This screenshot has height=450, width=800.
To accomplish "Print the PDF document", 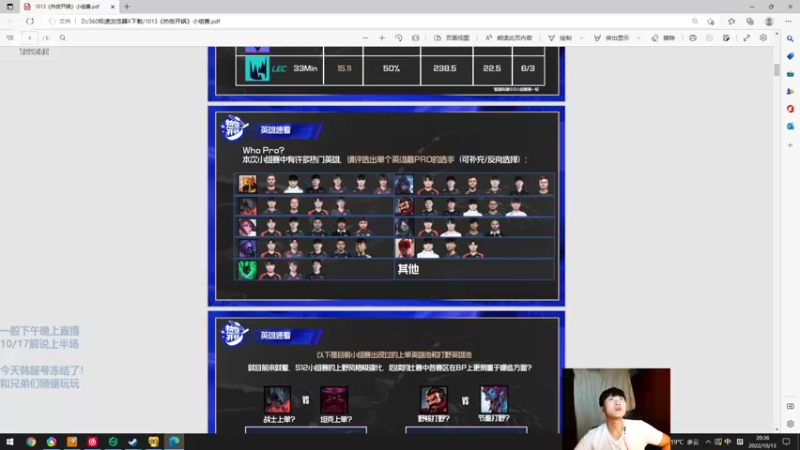I will click(x=693, y=38).
